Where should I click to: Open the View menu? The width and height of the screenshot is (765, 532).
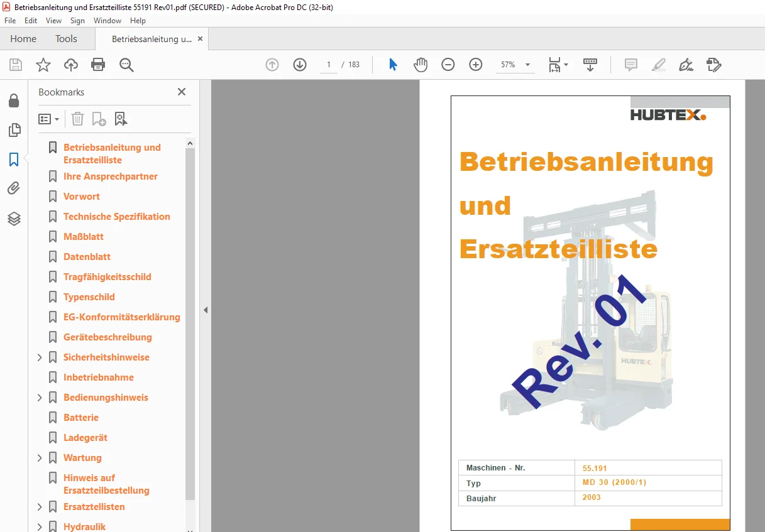click(54, 21)
